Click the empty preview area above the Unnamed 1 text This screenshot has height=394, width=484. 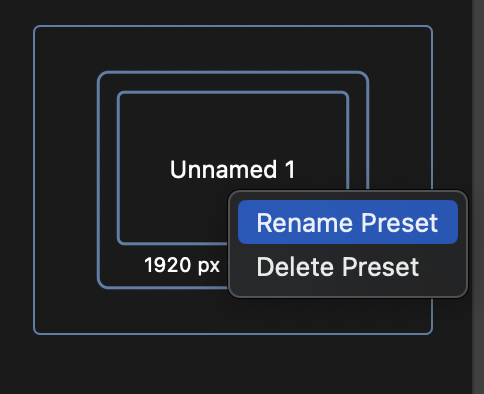[233, 125]
